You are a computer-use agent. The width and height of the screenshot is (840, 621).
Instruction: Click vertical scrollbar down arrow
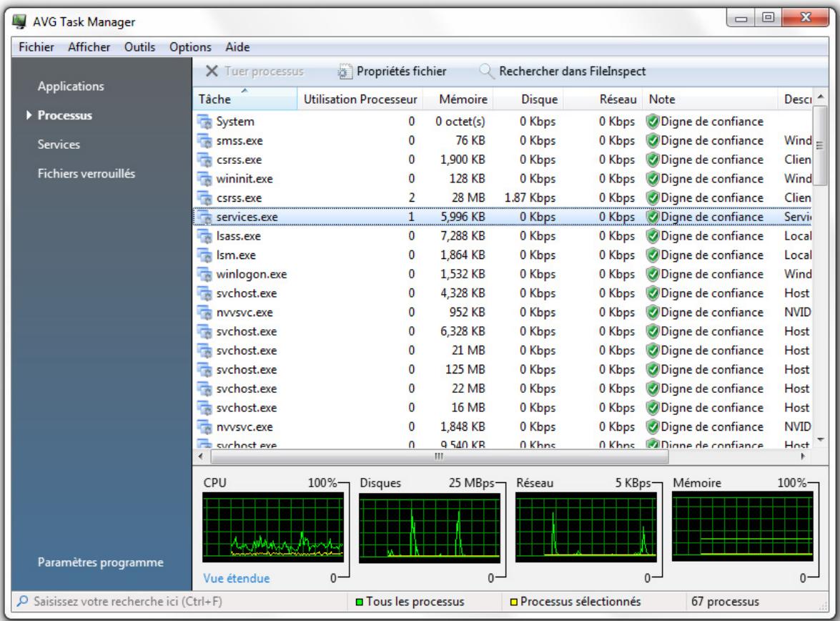(x=820, y=440)
